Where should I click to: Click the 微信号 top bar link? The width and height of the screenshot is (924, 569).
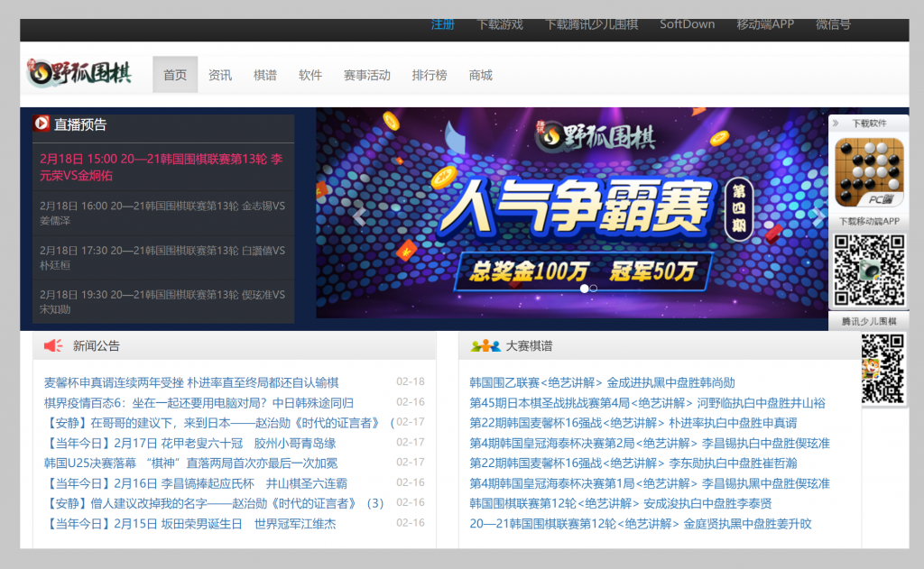click(x=833, y=24)
